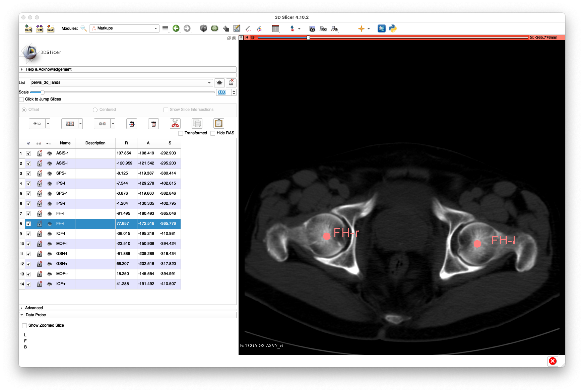Click the error log red X
The image size is (584, 392).
(553, 361)
